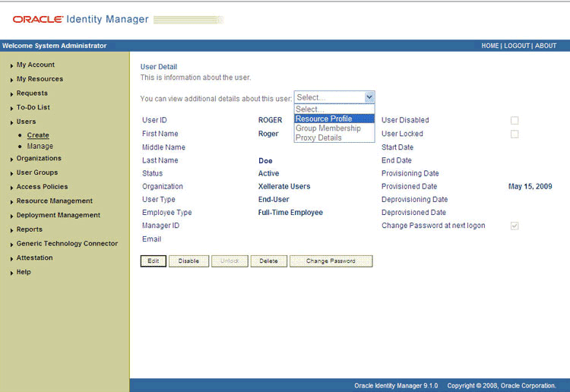Screen dimensions: 570x392
Task: Expand the My Resources menu arrow
Action: pos(11,80)
